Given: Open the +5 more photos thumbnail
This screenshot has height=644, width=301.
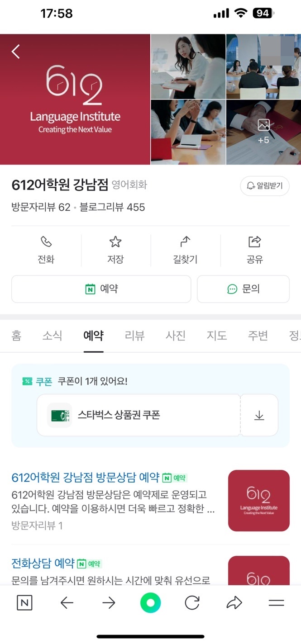Looking at the screenshot, I should [263, 132].
